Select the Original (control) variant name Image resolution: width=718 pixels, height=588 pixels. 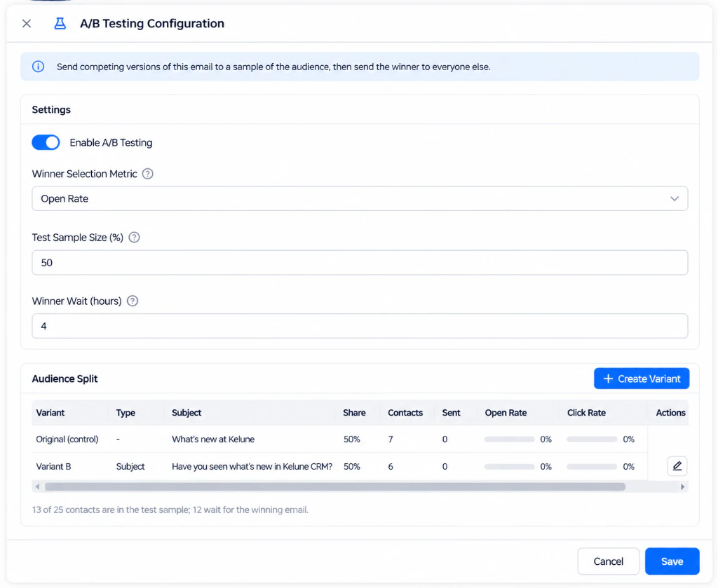click(x=67, y=439)
